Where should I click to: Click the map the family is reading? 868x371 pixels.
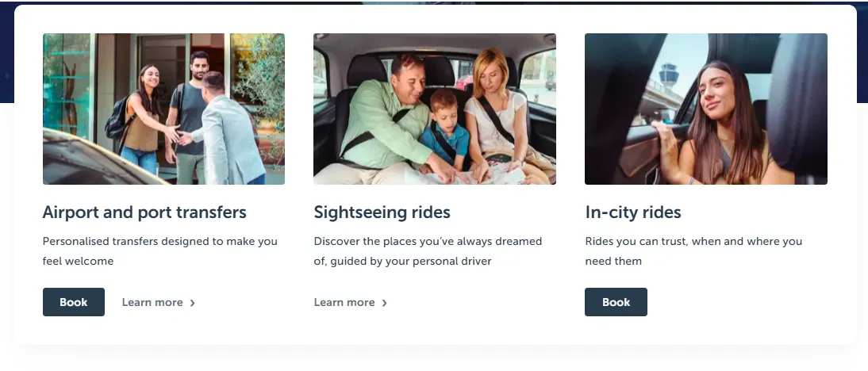tap(476, 171)
